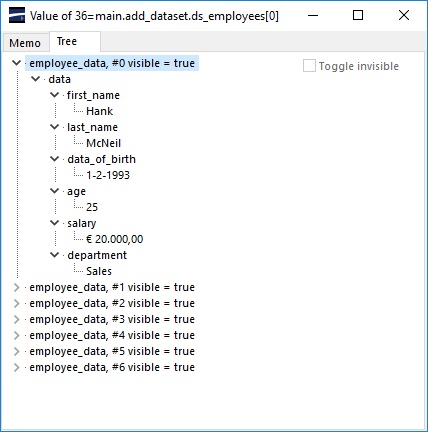
Task: Collapse employee_data #0 node chevron
Action: [16, 63]
